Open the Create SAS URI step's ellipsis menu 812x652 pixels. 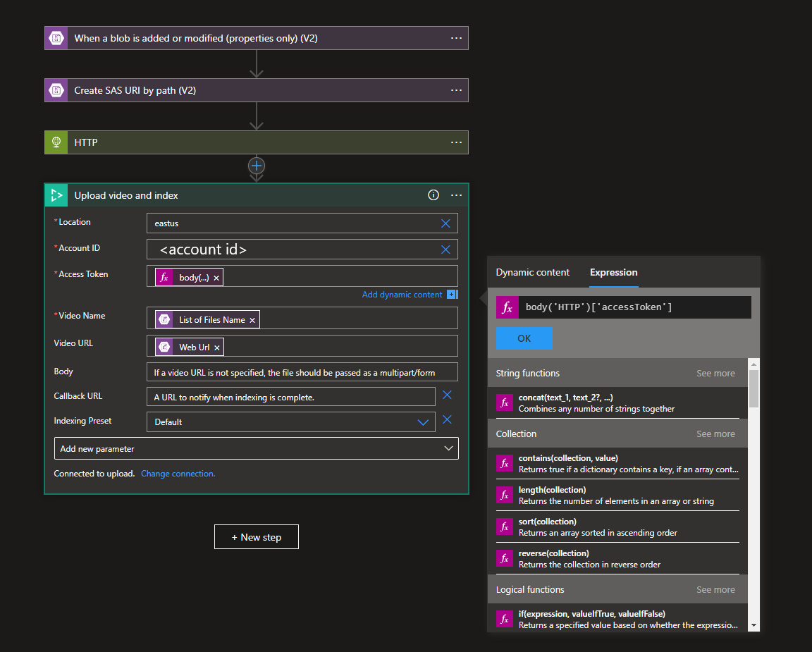pos(456,90)
